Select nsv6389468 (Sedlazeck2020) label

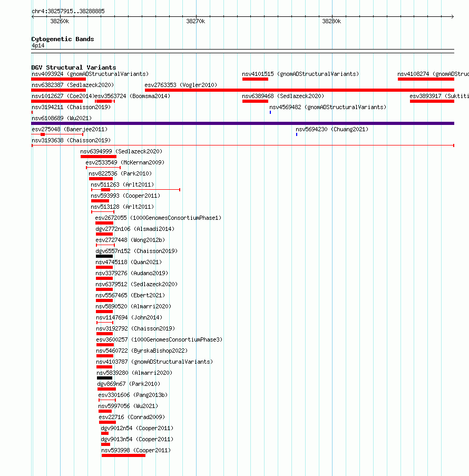(x=283, y=96)
